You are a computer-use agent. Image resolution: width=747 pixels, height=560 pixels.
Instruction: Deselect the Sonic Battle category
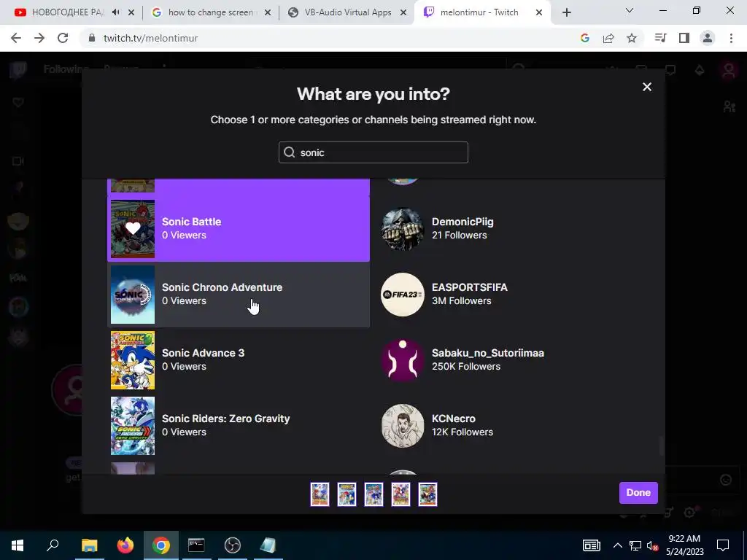239,228
